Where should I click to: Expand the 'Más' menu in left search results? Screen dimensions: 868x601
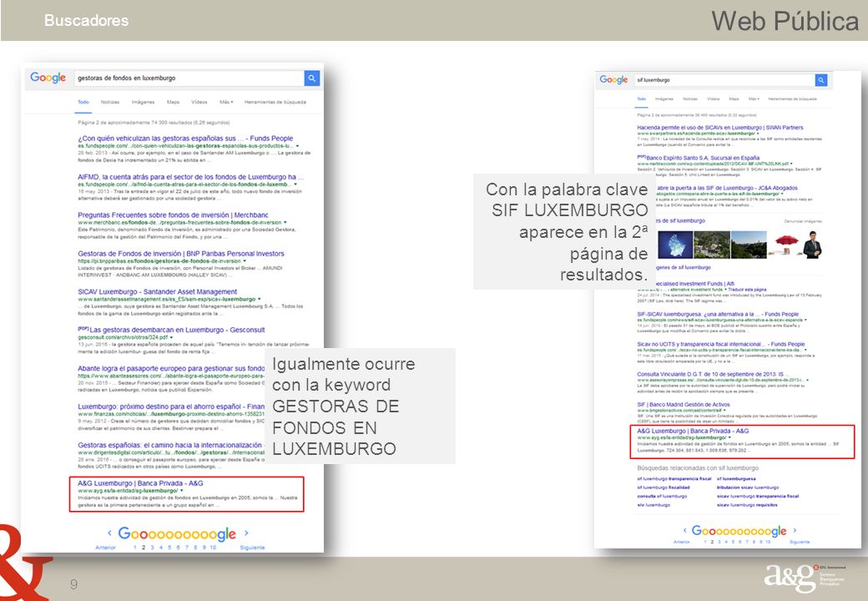[x=226, y=102]
